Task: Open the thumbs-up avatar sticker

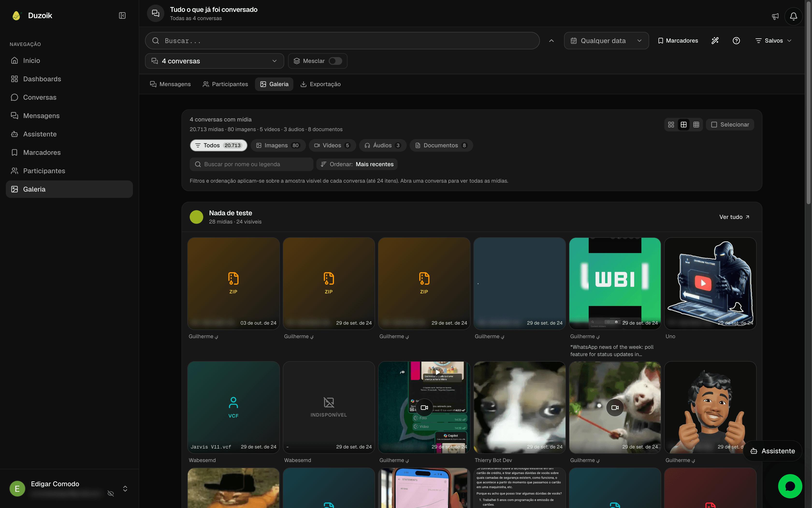Action: (710, 408)
